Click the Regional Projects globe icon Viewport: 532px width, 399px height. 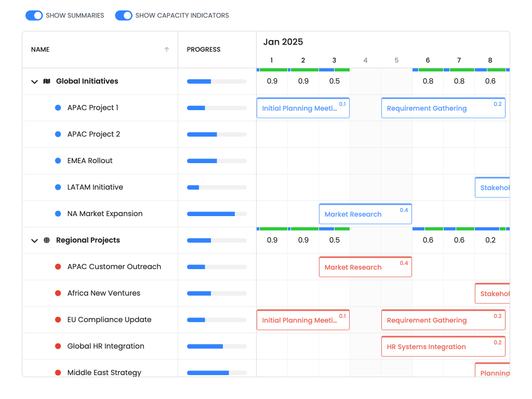pyautogui.click(x=47, y=240)
